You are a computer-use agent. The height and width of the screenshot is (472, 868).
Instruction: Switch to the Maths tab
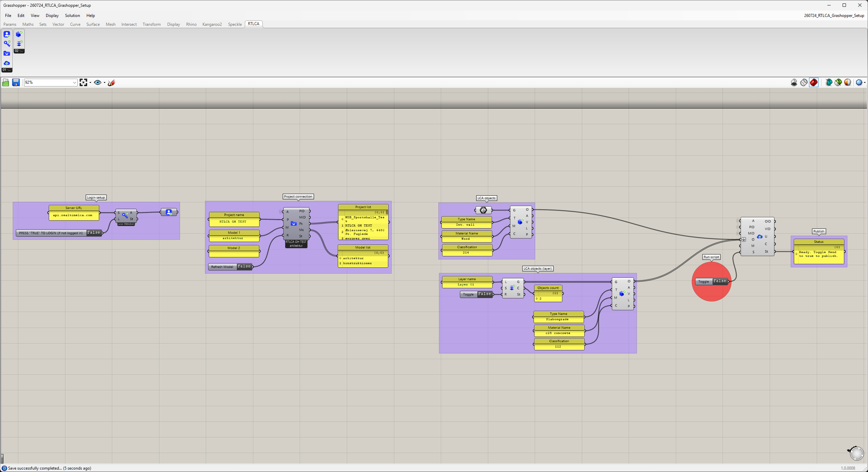point(28,24)
